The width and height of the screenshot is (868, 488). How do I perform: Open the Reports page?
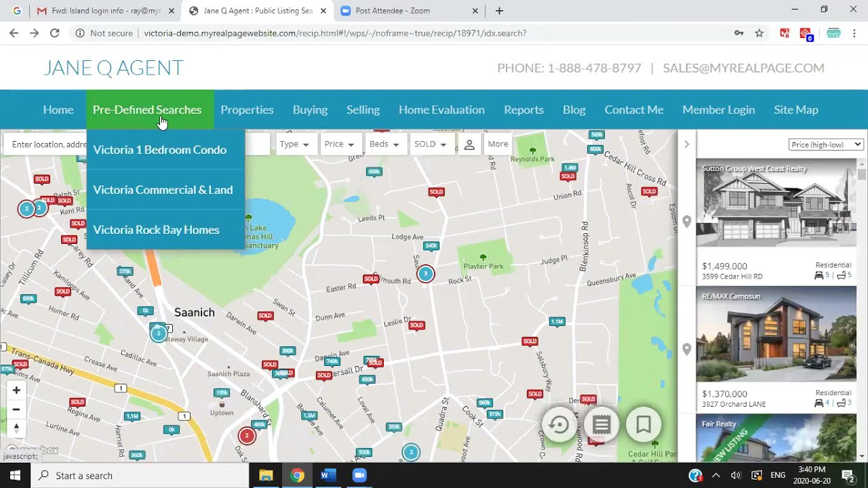524,110
